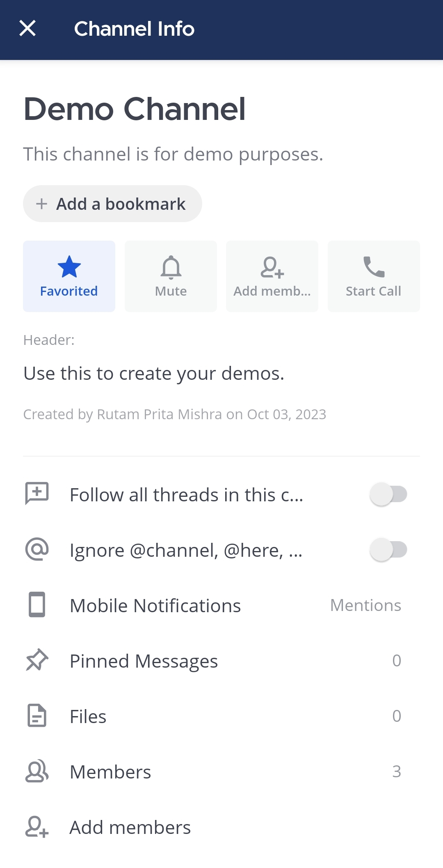
Task: Mute channel with bell icon
Action: 171,276
